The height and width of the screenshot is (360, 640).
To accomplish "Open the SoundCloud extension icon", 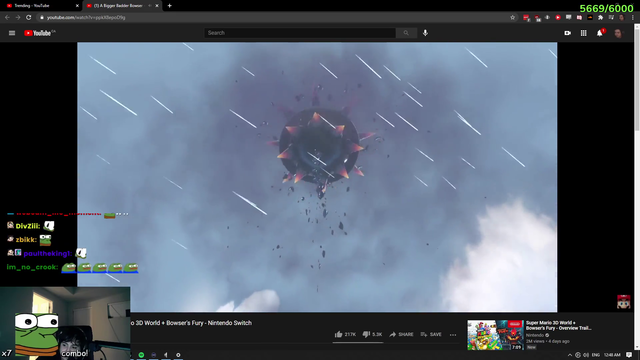I will coord(590,18).
